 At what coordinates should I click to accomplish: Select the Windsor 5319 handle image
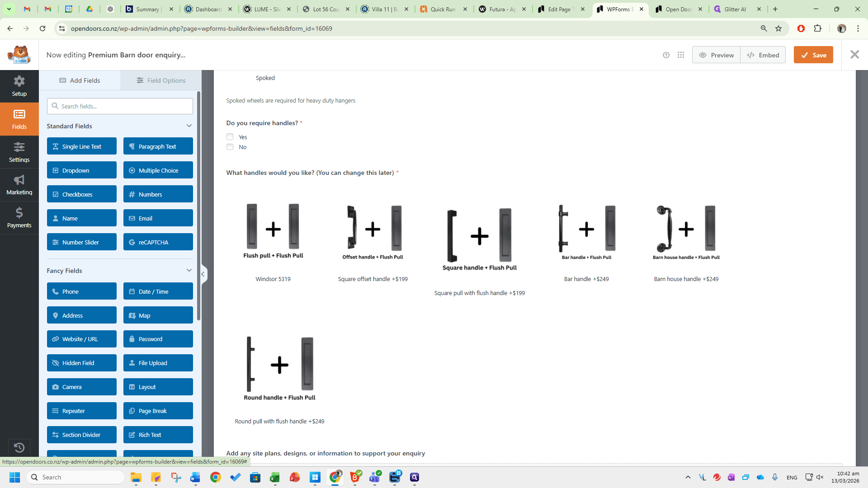click(273, 230)
